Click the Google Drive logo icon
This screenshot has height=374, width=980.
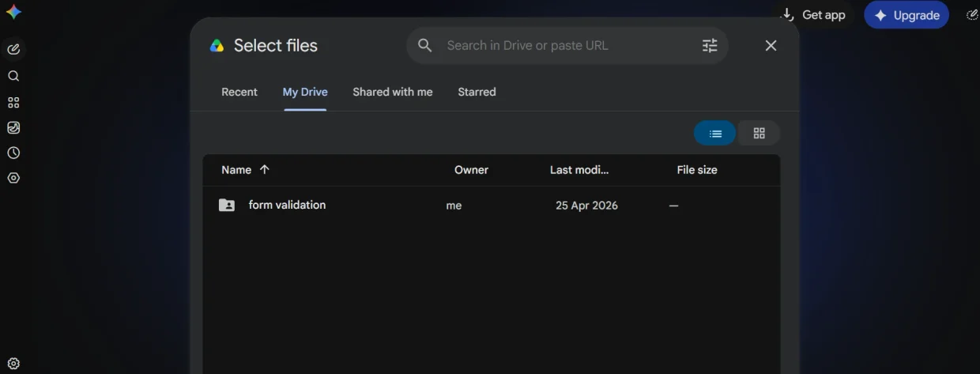pyautogui.click(x=217, y=46)
